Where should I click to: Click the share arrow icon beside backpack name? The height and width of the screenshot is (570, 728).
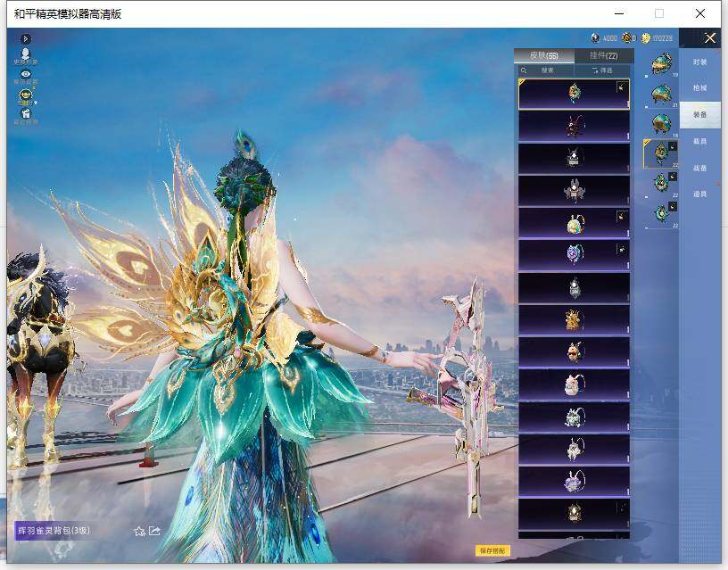click(154, 531)
